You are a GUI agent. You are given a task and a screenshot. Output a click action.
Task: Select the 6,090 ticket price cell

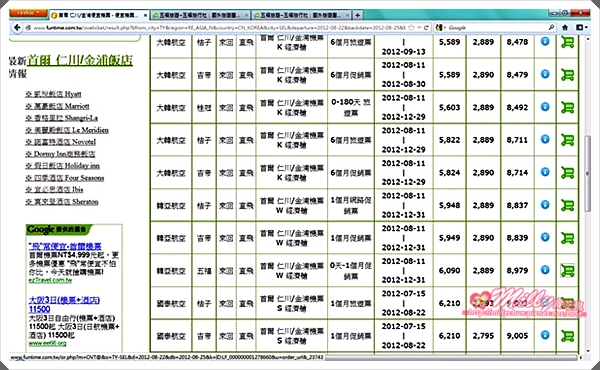click(450, 271)
